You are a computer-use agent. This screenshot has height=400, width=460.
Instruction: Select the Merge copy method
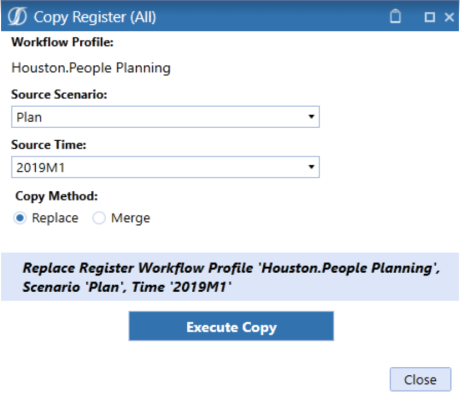tap(99, 218)
